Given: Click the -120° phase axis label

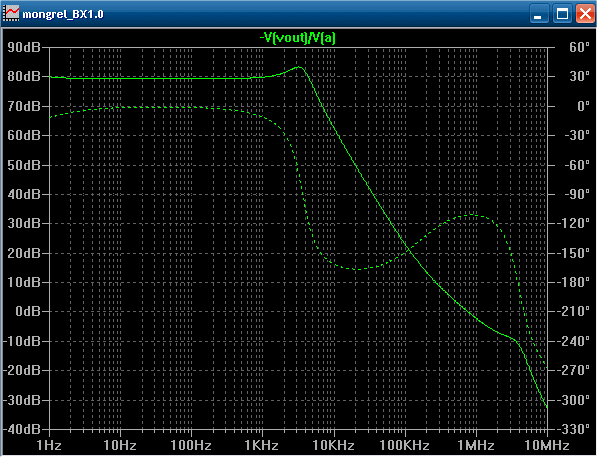Looking at the screenshot, I should coord(574,223).
